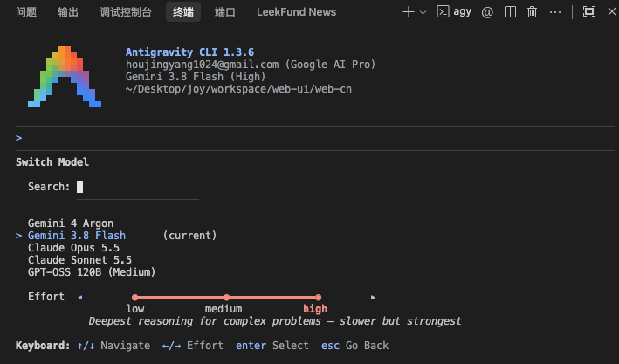
Task: Click the Navigate arrows keyboard hint
Action: point(113,346)
